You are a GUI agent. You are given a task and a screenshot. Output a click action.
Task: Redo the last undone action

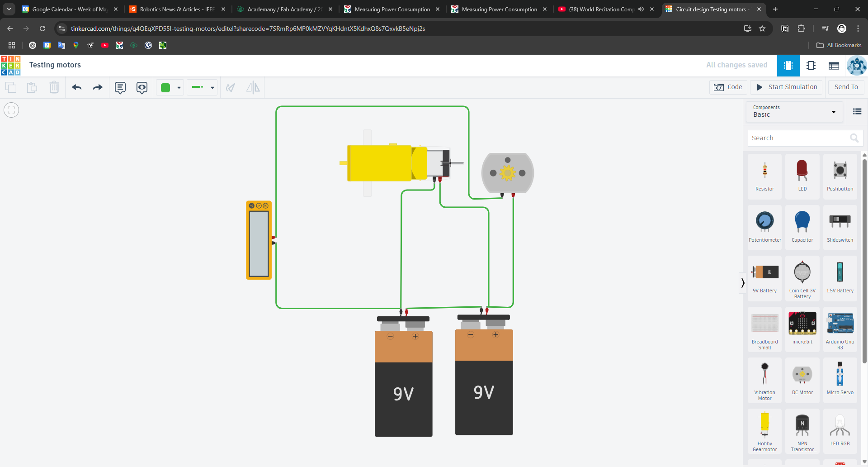click(98, 87)
